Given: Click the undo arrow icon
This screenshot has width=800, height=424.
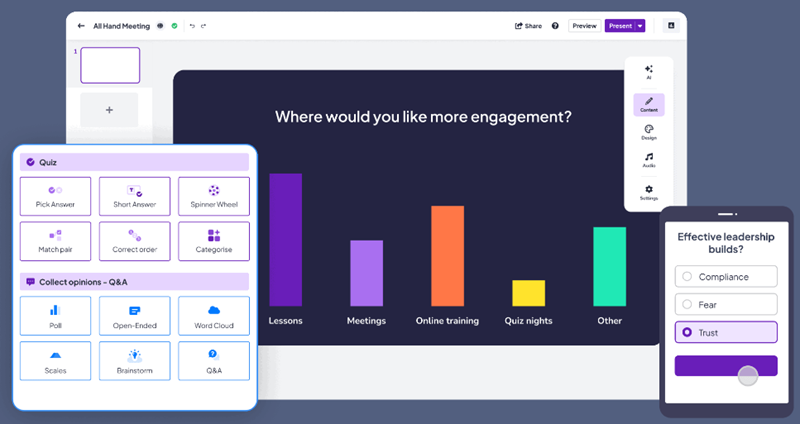Looking at the screenshot, I should coord(192,26).
